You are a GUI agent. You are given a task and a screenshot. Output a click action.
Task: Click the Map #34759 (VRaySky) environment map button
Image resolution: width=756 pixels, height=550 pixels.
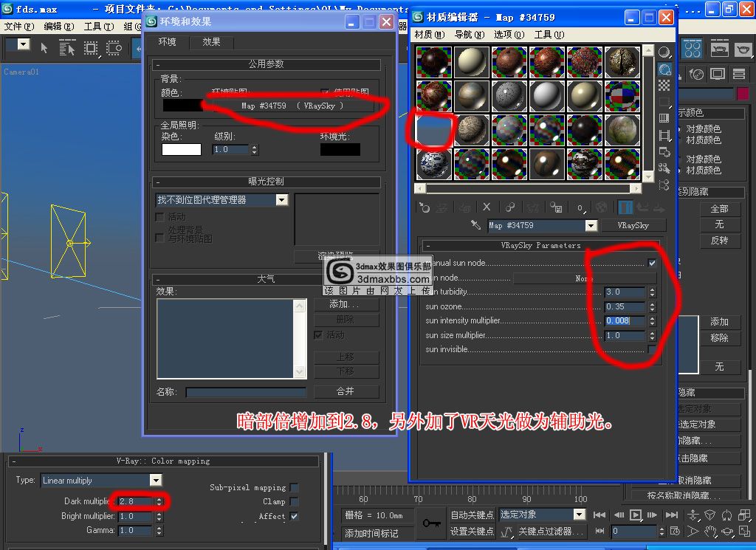coord(292,106)
